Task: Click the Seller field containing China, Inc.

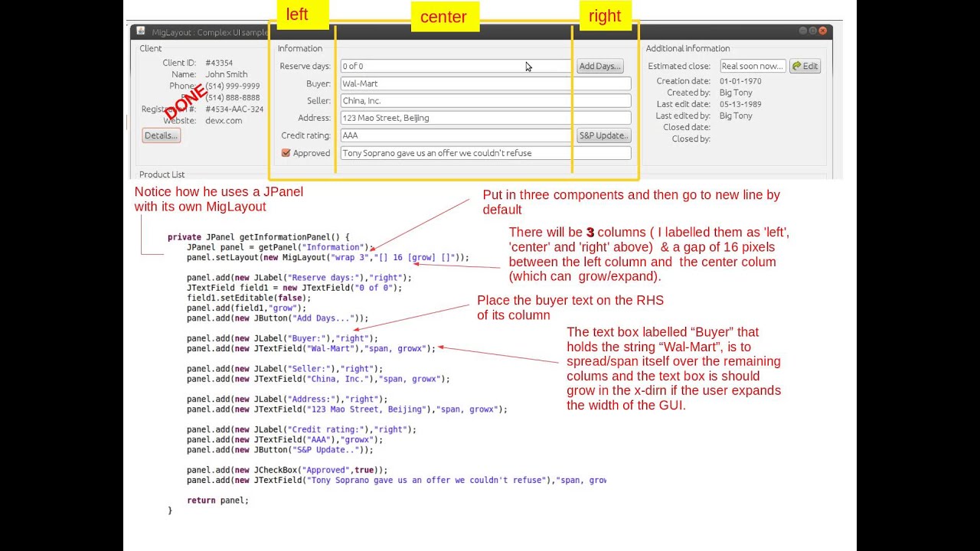Action: [x=485, y=101]
